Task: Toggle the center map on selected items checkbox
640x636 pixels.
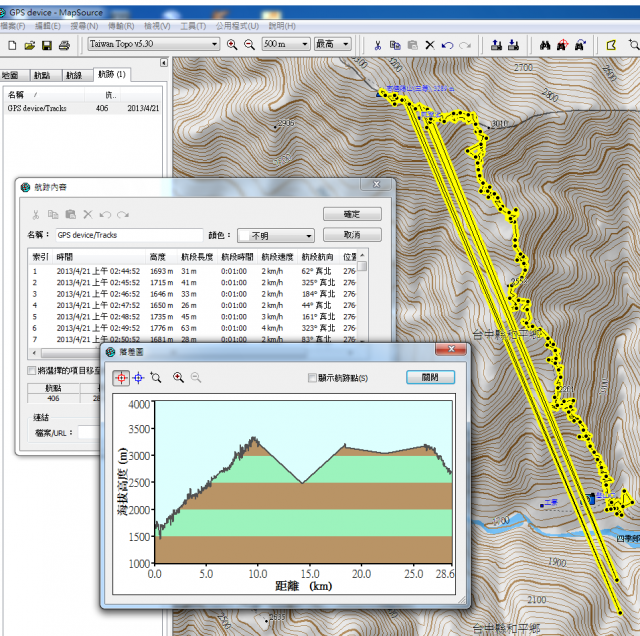Action: pos(31,370)
